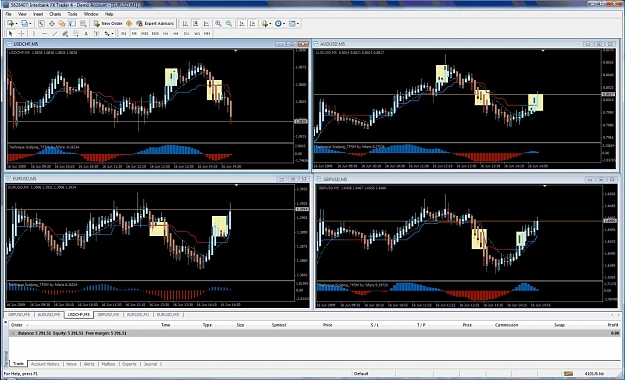Select the Text tool (A)

[86, 33]
